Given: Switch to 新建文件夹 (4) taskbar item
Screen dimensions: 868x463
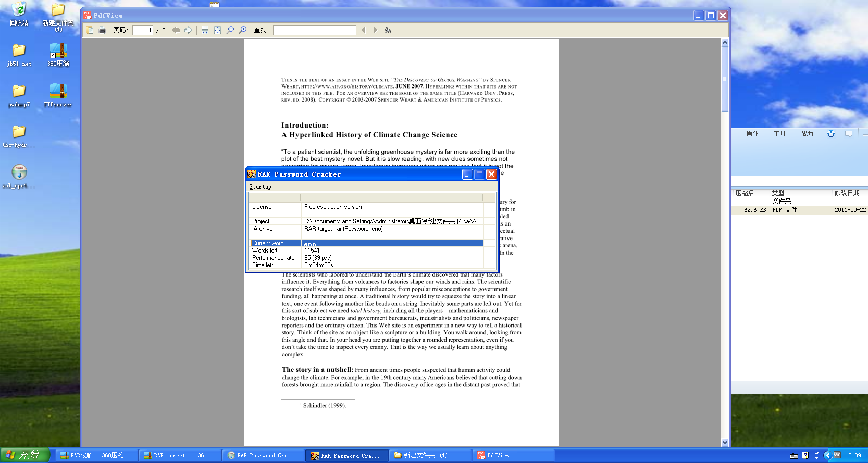Looking at the screenshot, I should pyautogui.click(x=430, y=455).
